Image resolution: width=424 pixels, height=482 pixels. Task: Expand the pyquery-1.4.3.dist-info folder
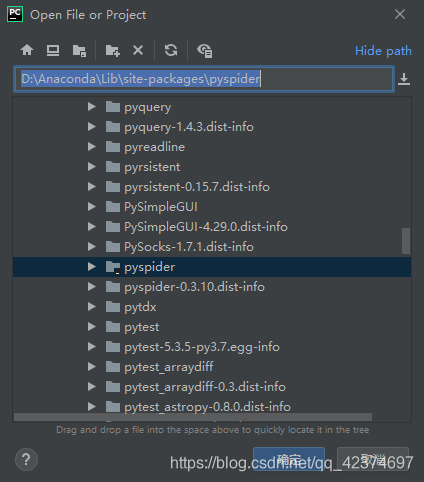(x=92, y=127)
